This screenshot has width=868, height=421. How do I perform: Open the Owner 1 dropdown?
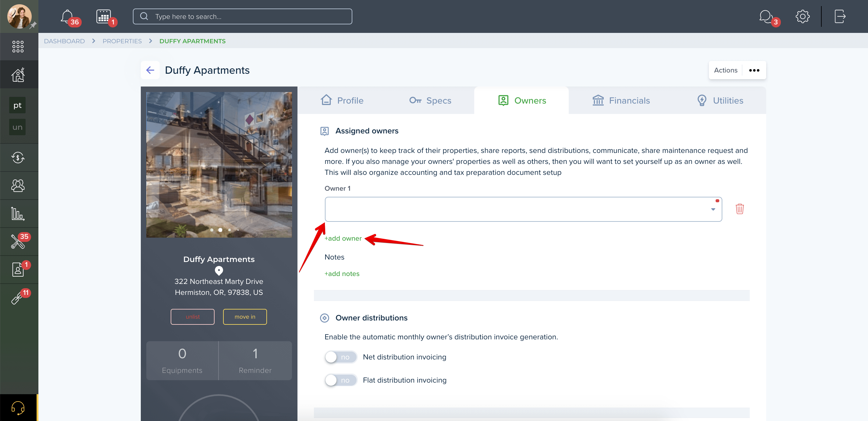pyautogui.click(x=523, y=209)
